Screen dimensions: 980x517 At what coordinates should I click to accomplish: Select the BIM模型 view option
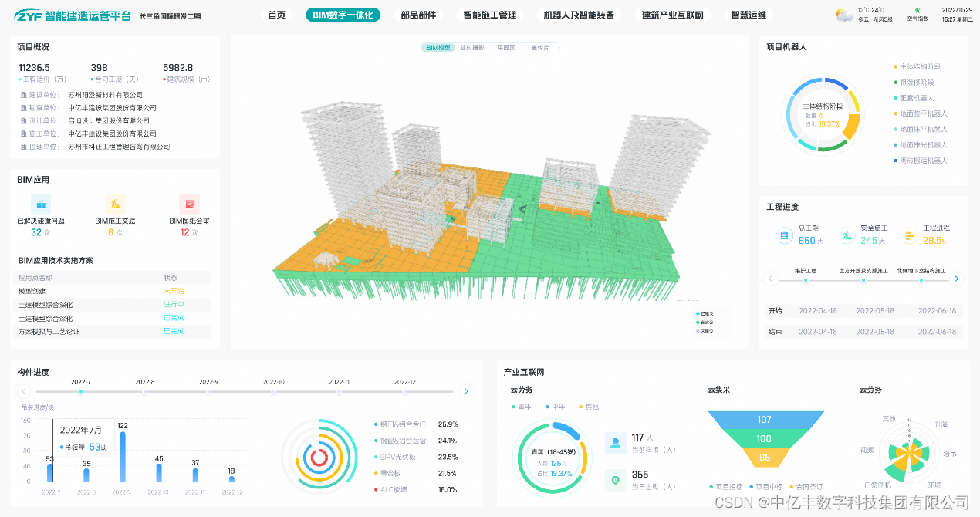(x=438, y=48)
